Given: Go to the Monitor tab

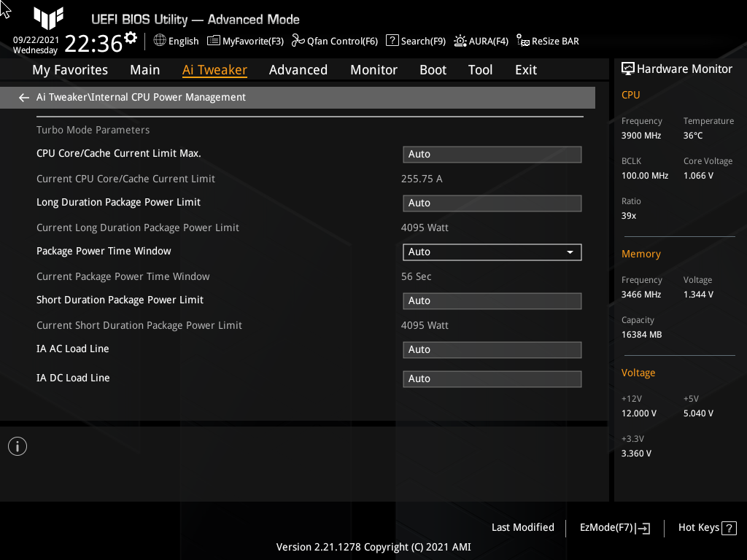Looking at the screenshot, I should pyautogui.click(x=373, y=70).
